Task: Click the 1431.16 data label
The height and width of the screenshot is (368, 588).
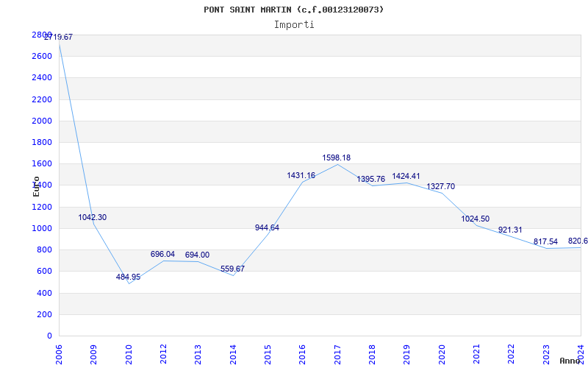Action: [301, 175]
